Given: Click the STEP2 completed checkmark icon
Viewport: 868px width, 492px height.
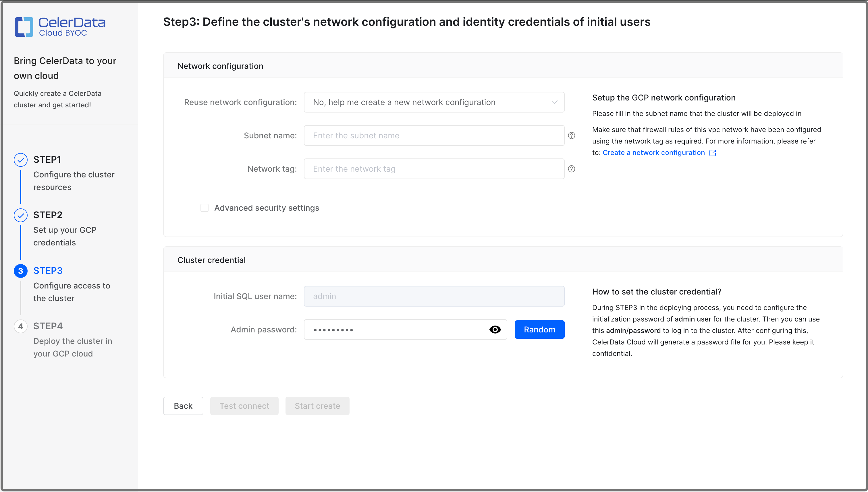Looking at the screenshot, I should pos(20,215).
